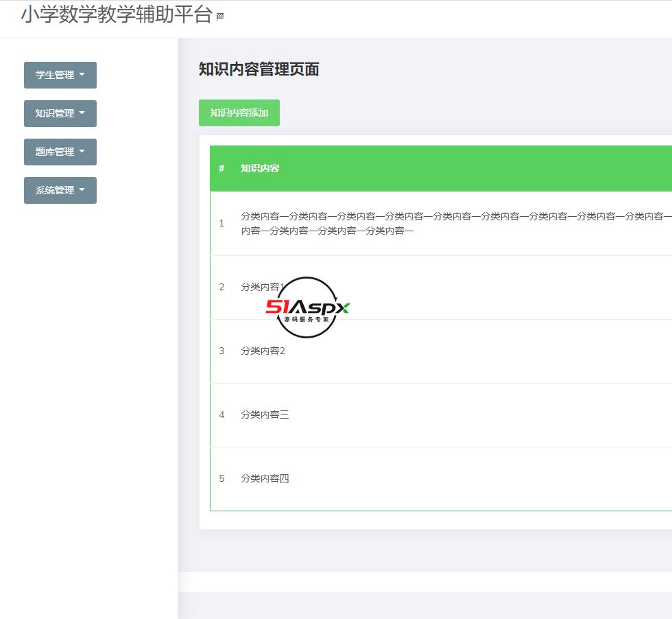Viewport: 672px width, 619px height.
Task: Click the 知识内容管理页面 page heading
Action: pyautogui.click(x=259, y=70)
